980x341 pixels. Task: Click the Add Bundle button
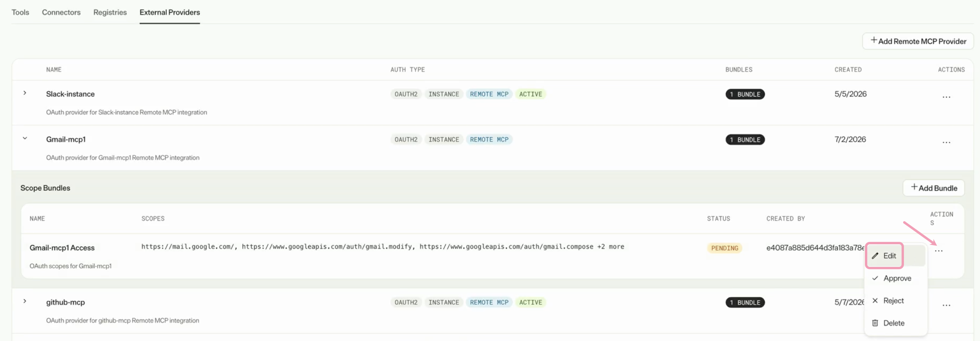click(934, 188)
